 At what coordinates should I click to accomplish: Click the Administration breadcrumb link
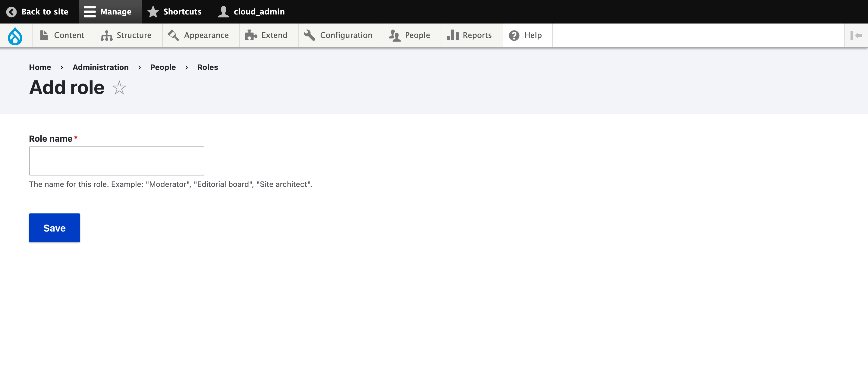[100, 68]
